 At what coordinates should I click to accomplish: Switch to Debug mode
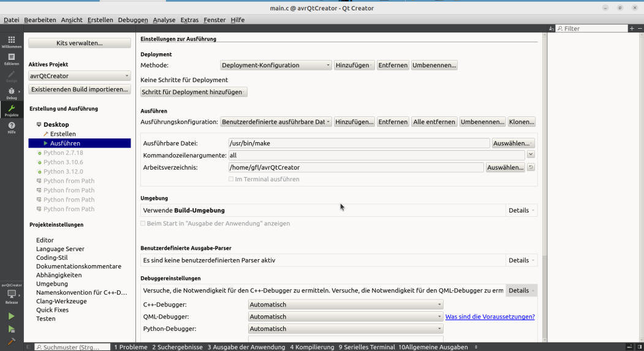pos(12,94)
